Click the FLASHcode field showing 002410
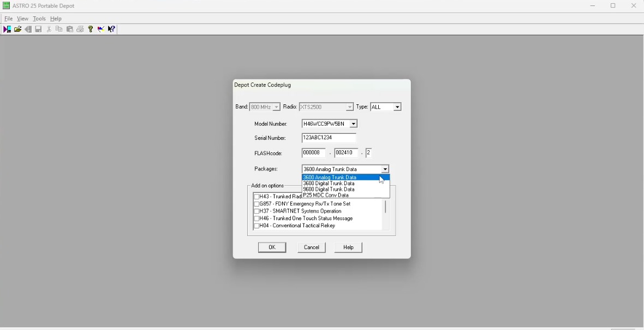Viewport: 644px width, 330px height. click(x=346, y=153)
